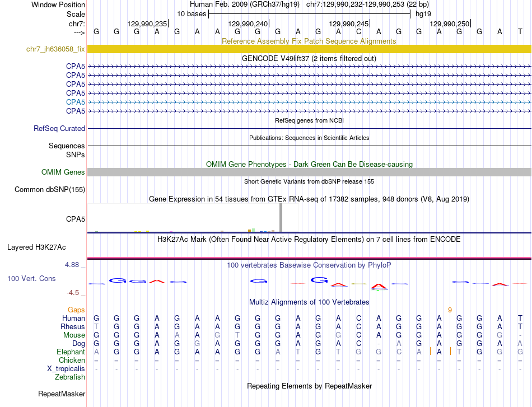Click the 4.88 PhyloP upper scale value
Screen dimensions: 532x407
pyautogui.click(x=72, y=265)
